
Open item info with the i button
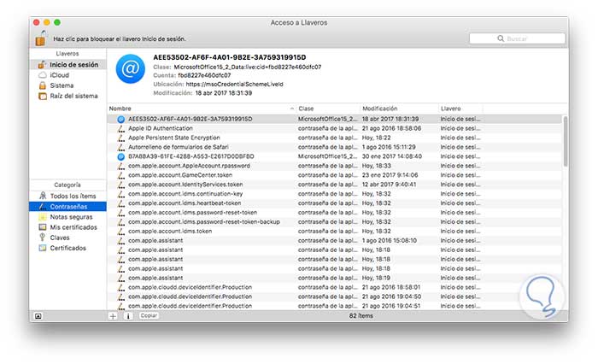(128, 316)
